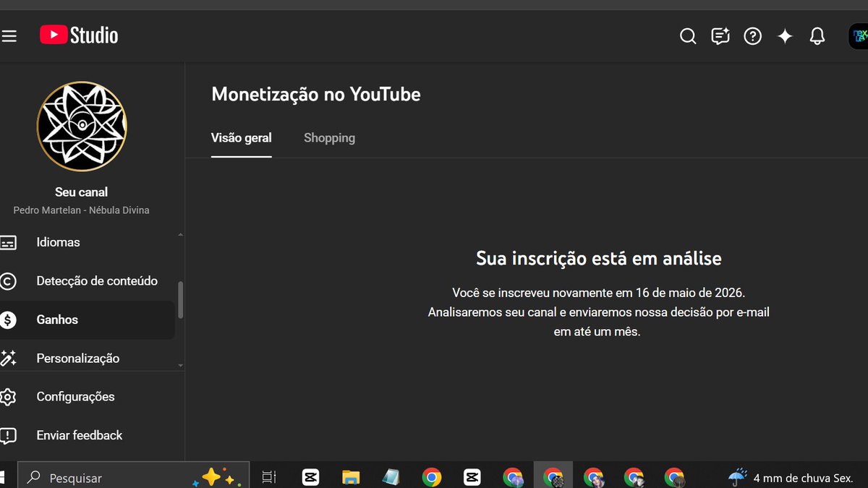Switch to the Shopping tab
Image resolution: width=868 pixels, height=488 pixels.
point(329,137)
